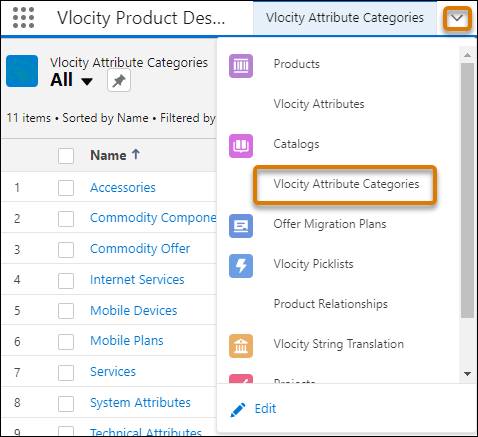Check the System Attributes row checkbox

[66, 404]
